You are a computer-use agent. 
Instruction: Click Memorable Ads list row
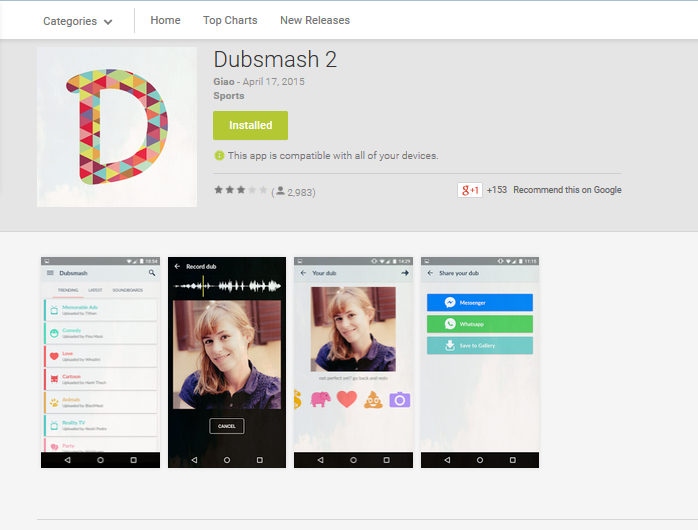coord(101,310)
